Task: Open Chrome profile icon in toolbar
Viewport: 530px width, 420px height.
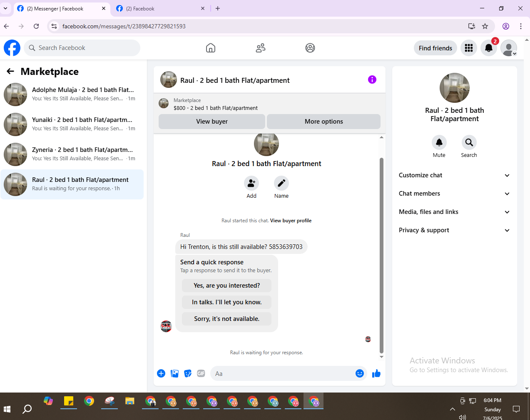Action: 506,26
